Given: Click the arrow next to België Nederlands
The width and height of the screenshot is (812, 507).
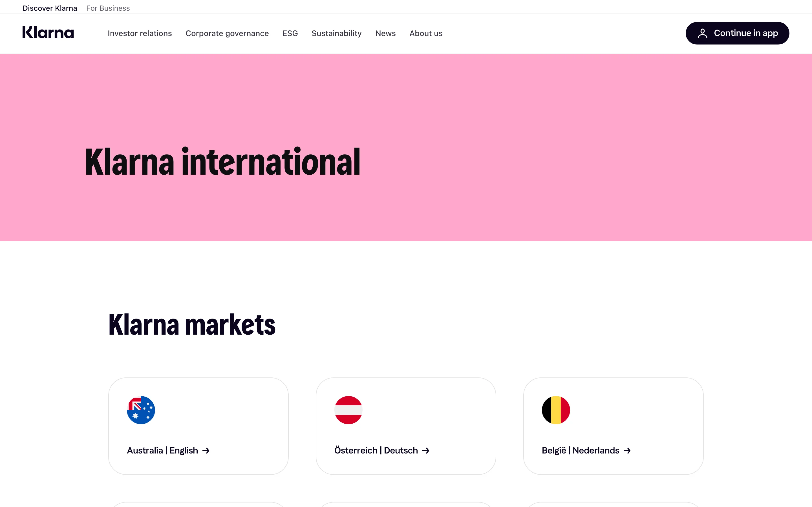Looking at the screenshot, I should tap(627, 450).
